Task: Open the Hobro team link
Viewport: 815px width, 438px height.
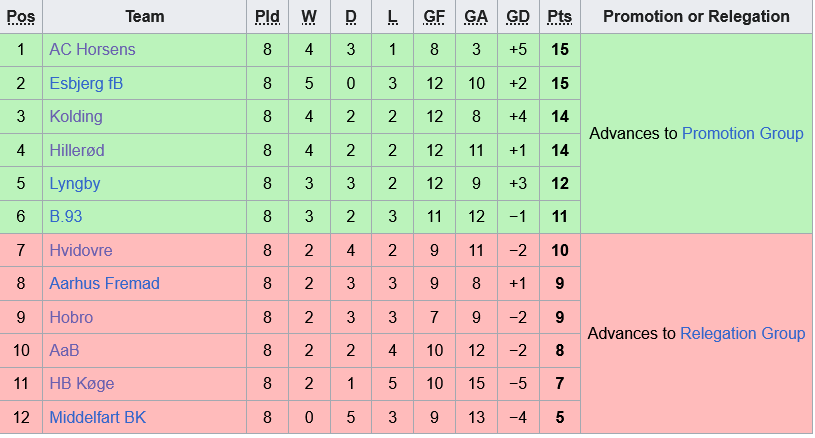Action: pos(71,317)
